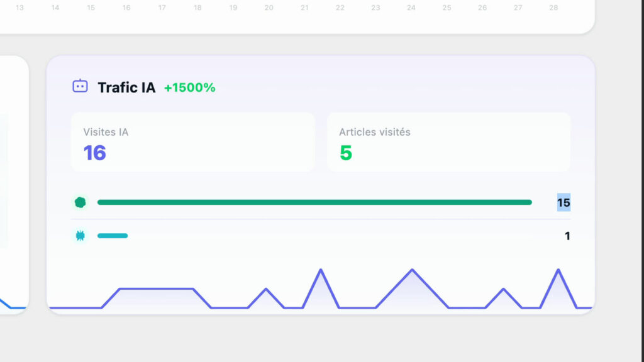Click the long green progress bar
Viewport: 644px width, 362px height.
tap(314, 202)
